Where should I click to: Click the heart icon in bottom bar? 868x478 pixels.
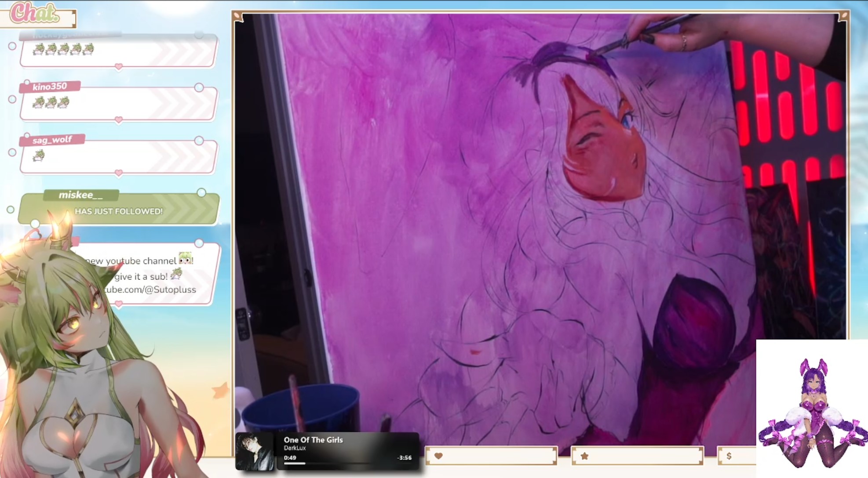click(438, 456)
